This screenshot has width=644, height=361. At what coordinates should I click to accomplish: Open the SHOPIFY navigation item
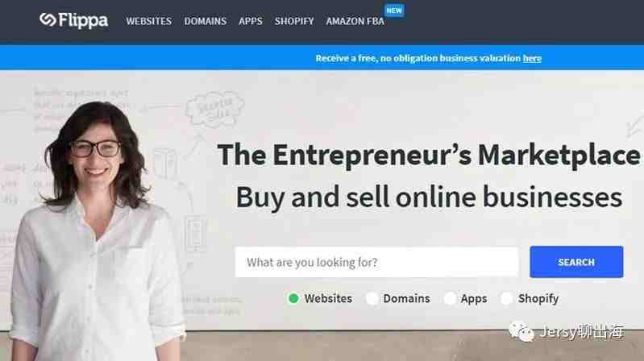pyautogui.click(x=294, y=22)
